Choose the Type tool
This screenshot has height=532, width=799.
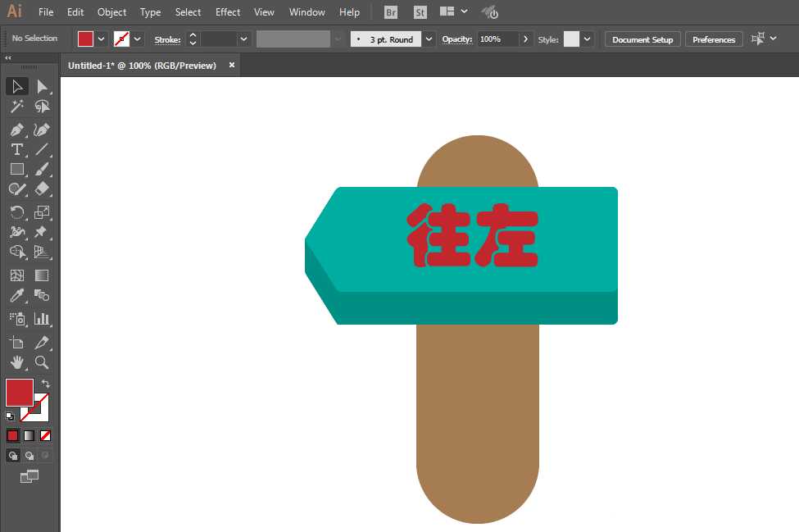pos(17,149)
